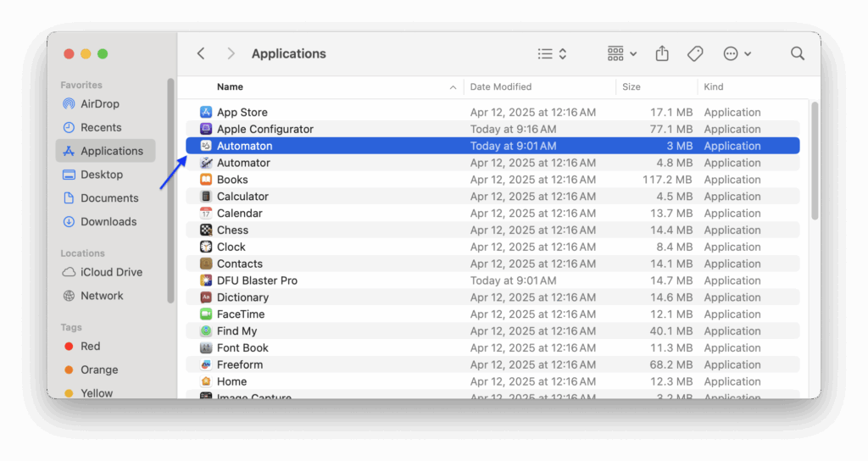The width and height of the screenshot is (868, 461).
Task: Click the 77.1 MB size value
Action: (x=671, y=129)
